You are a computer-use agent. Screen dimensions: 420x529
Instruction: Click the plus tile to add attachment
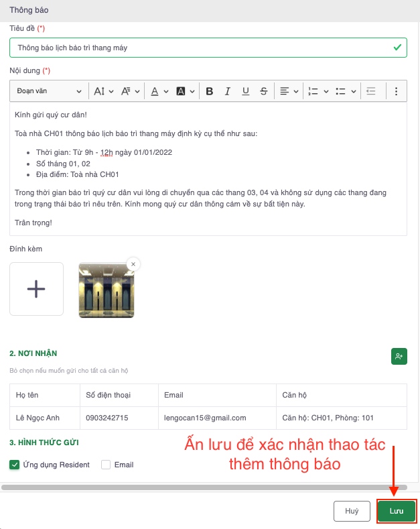click(x=36, y=289)
